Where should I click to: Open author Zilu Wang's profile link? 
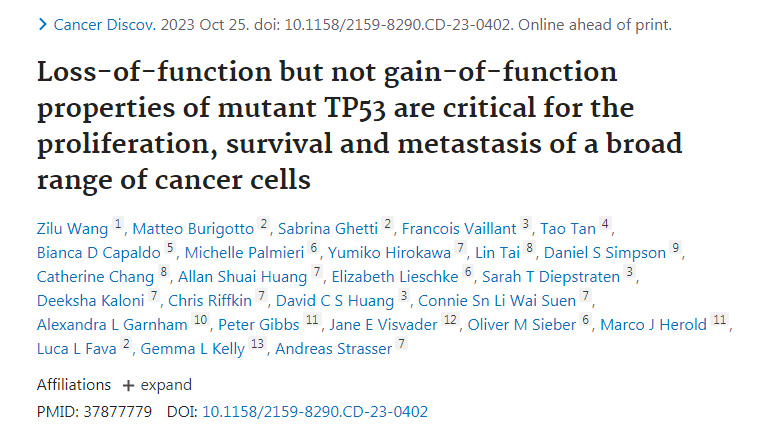click(73, 227)
